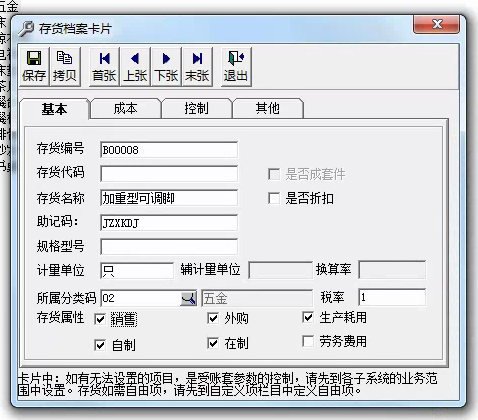Focus the 规格型号 text box

169,247
